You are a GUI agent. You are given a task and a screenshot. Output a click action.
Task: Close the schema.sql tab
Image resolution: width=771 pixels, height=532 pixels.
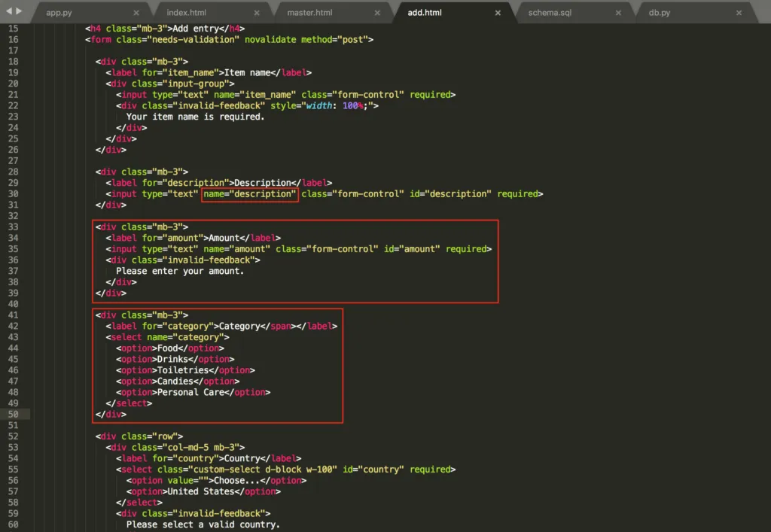(618, 13)
